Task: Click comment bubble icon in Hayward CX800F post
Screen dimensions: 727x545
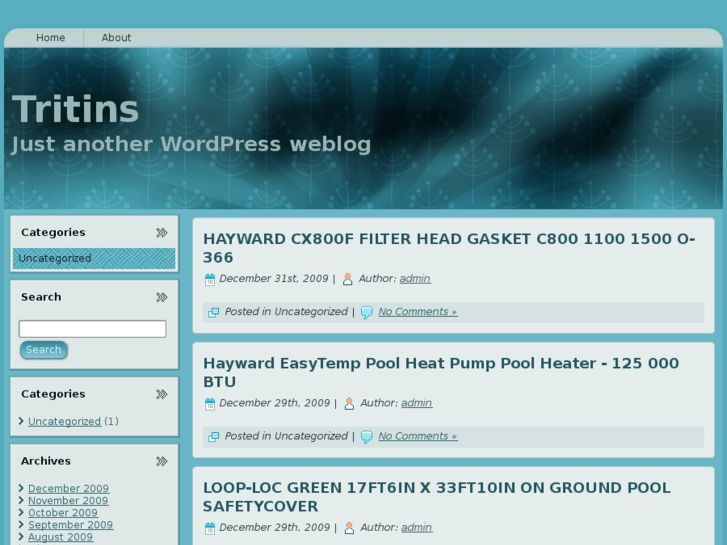Action: 366,313
